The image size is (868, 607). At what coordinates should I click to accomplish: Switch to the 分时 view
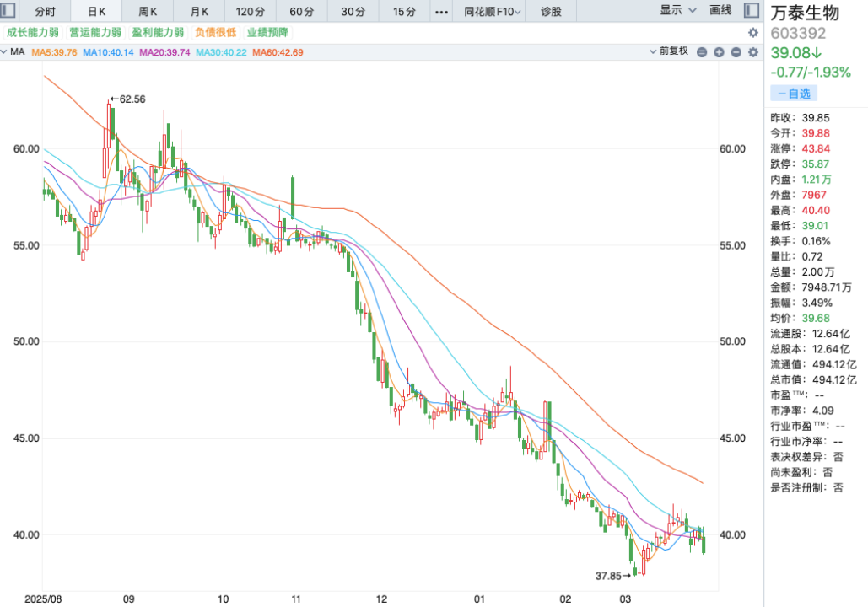click(x=44, y=12)
